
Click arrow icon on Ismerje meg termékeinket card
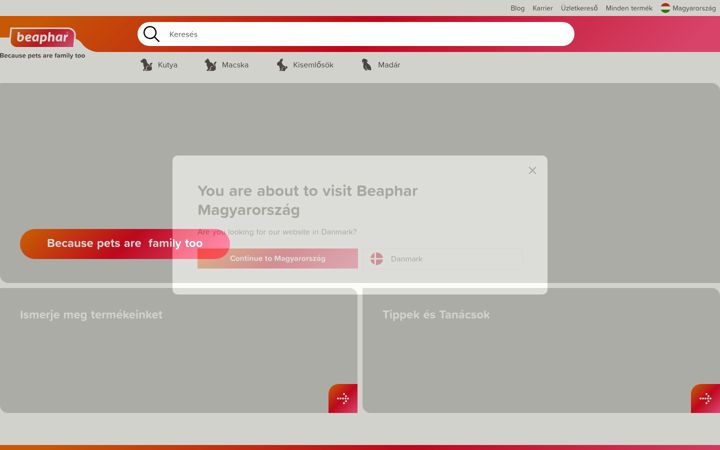coord(343,399)
